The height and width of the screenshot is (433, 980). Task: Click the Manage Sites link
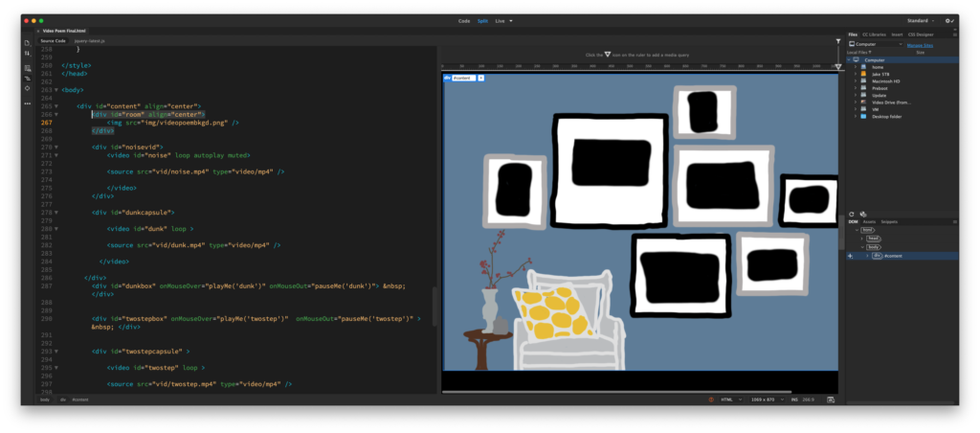click(920, 44)
